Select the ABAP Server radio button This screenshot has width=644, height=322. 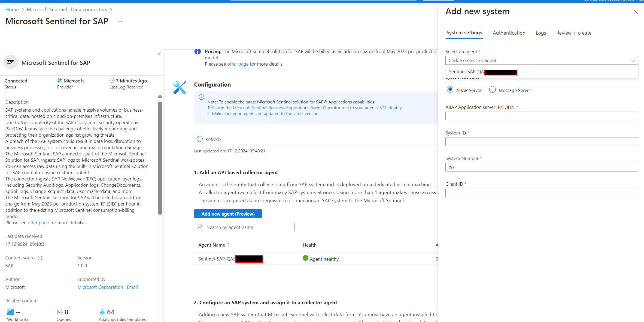click(x=450, y=89)
